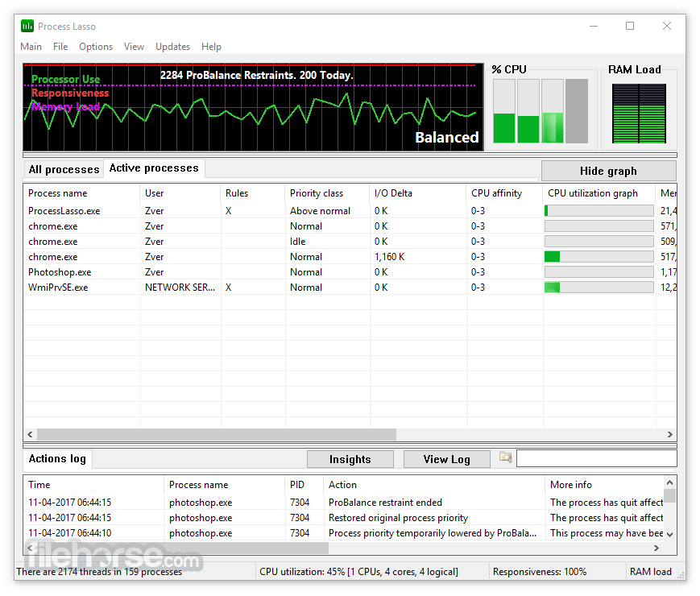Click the RAM load status entry
Screen dimensions: 700x596
coord(650,572)
